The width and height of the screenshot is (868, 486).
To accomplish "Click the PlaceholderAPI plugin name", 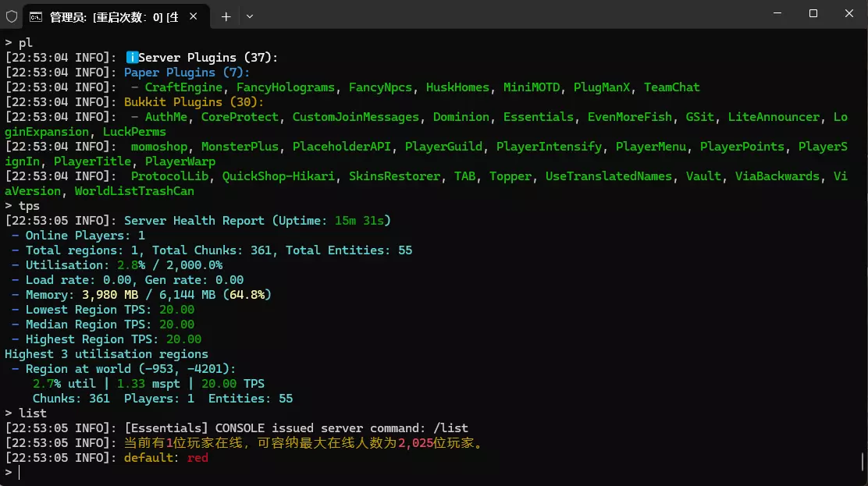I will pyautogui.click(x=342, y=147).
